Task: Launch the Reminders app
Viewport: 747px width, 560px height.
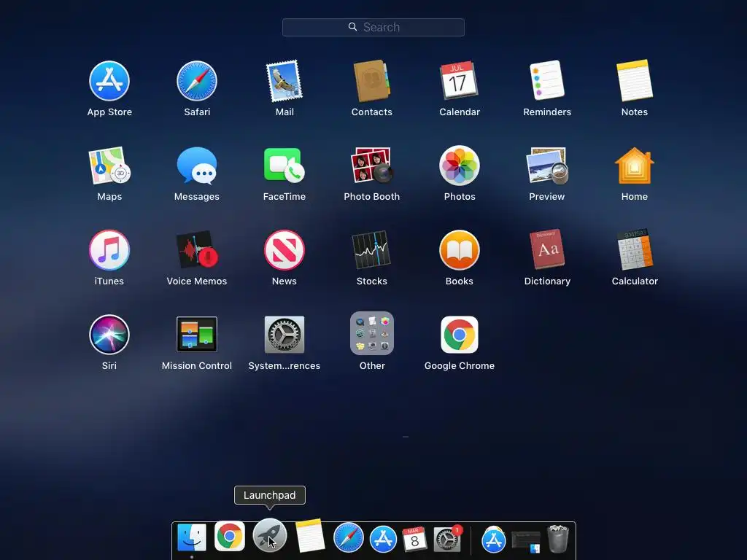Action: 547,80
